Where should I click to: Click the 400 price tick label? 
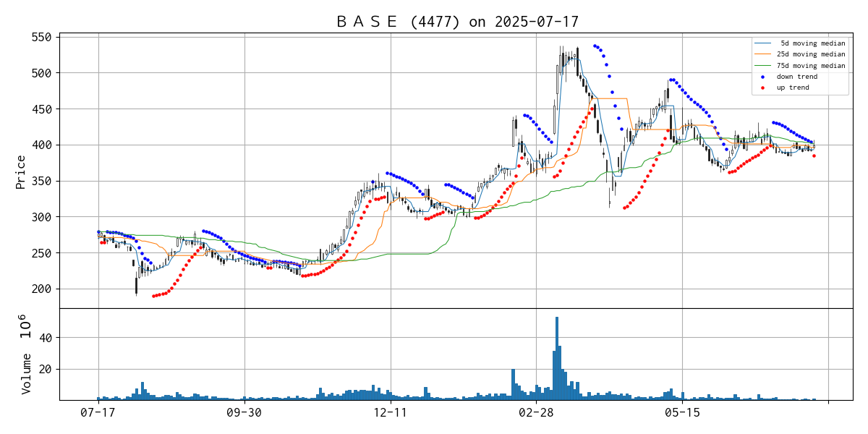[x=41, y=145]
